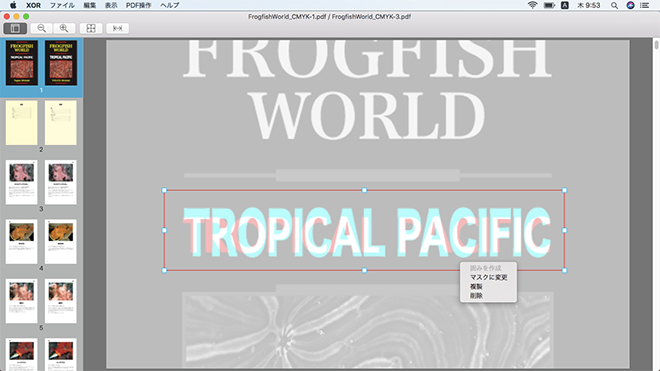The image size is (660, 371).
Task: Select bottom partially visible left thumbnail
Action: pyautogui.click(x=21, y=354)
